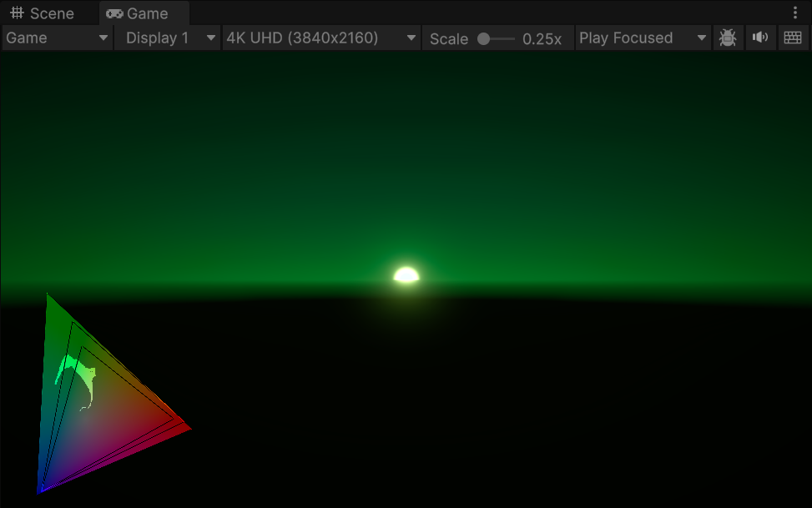Mute game audio using the speaker icon
The image size is (812, 508).
pos(759,38)
